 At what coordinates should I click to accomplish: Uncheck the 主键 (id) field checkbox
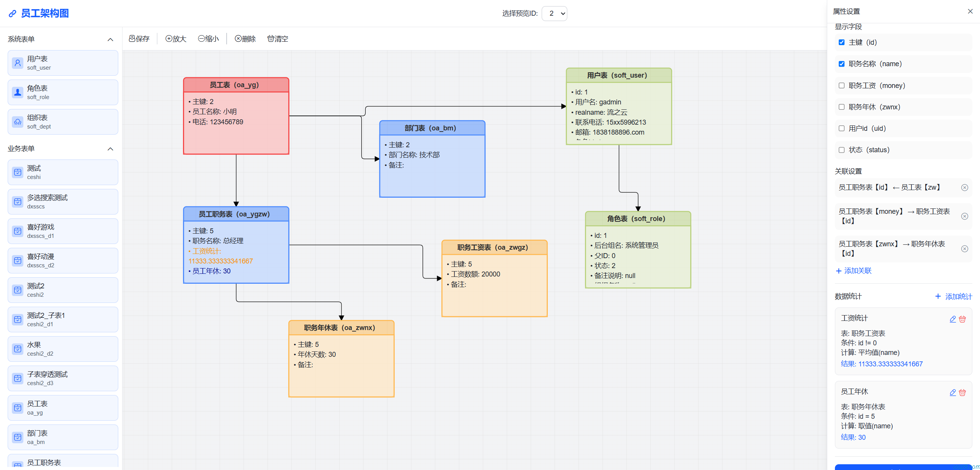point(841,42)
